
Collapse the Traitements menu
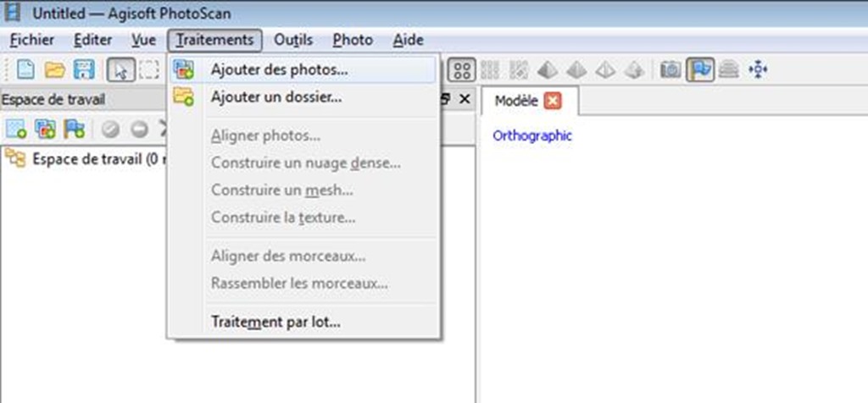(x=214, y=40)
